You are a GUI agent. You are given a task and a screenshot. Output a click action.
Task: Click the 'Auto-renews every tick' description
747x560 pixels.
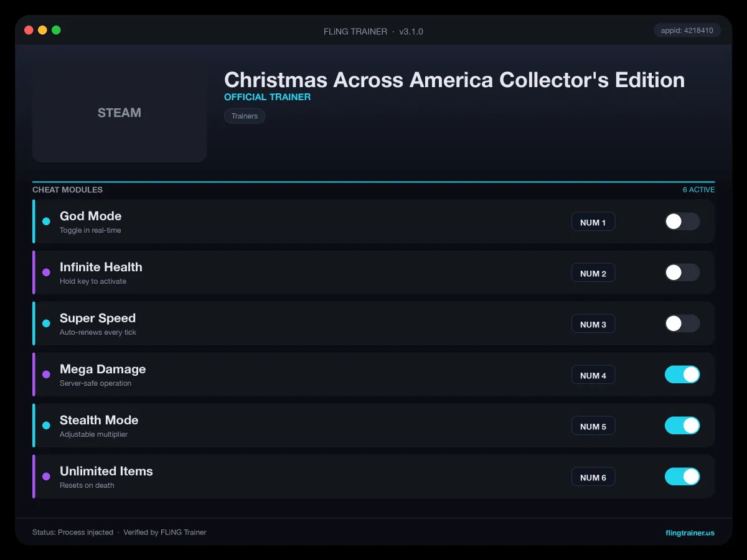[x=98, y=332]
